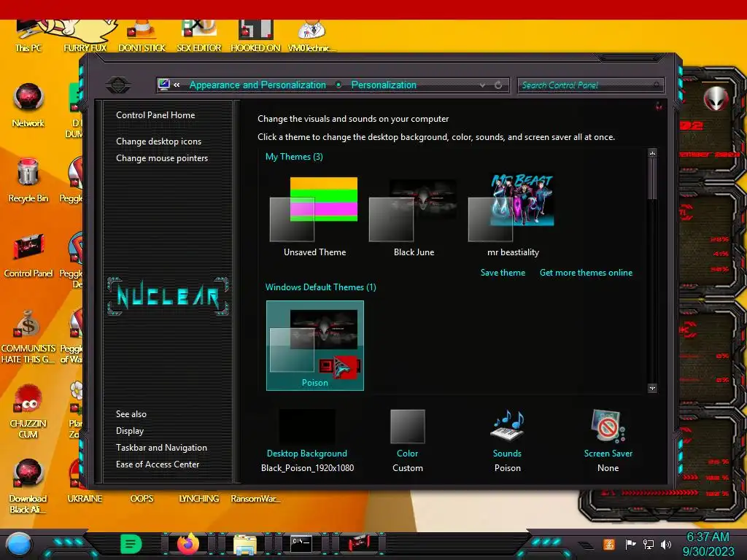The height and width of the screenshot is (560, 747).
Task: Open the Color settings icon
Action: point(407,427)
